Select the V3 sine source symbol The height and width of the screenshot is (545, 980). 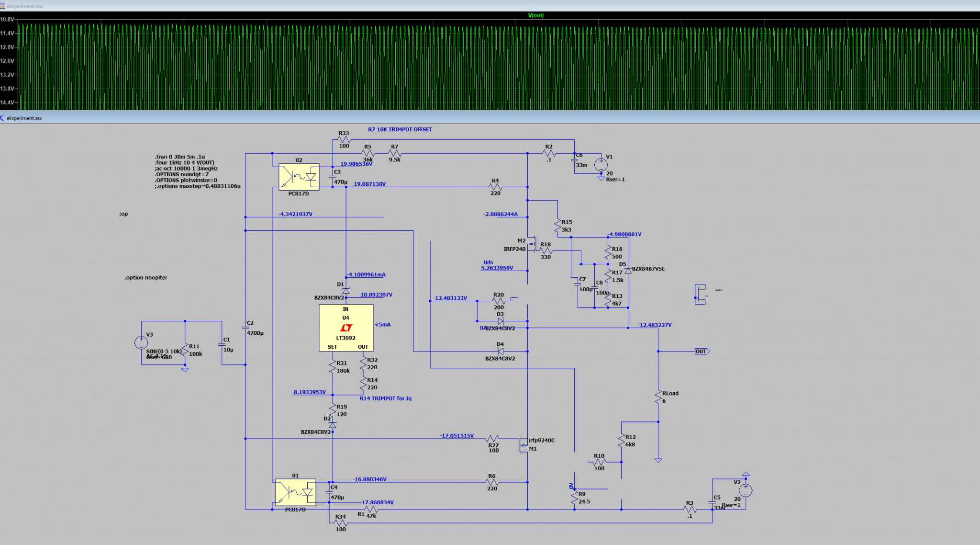coord(141,342)
